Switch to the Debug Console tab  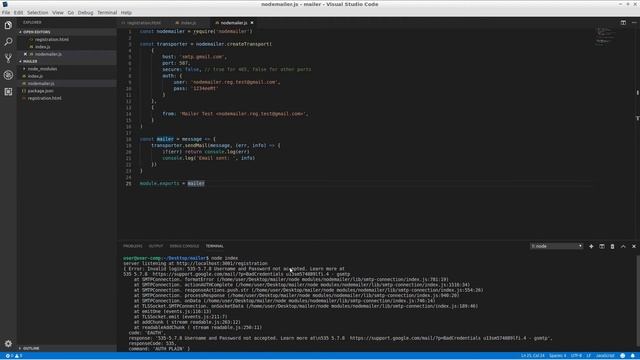(x=184, y=246)
